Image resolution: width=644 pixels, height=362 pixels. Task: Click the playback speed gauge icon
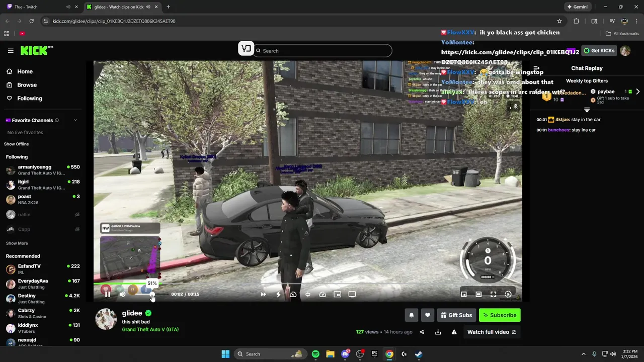[323, 295]
